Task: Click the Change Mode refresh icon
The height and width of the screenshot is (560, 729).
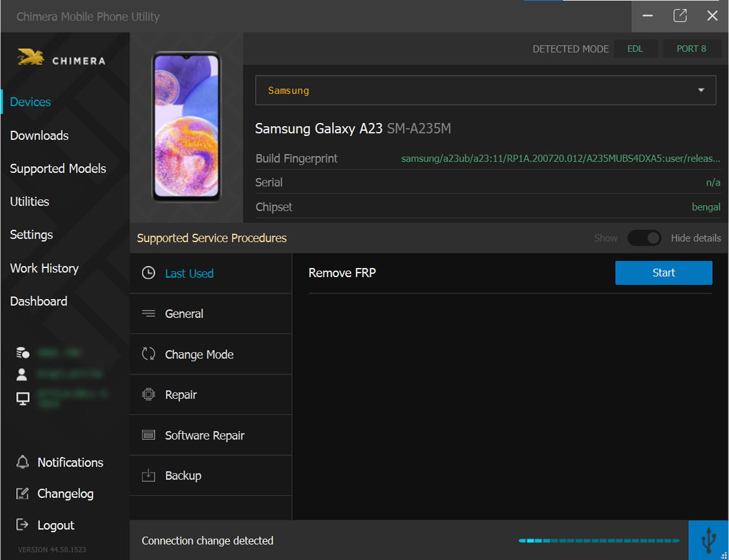Action: click(148, 354)
